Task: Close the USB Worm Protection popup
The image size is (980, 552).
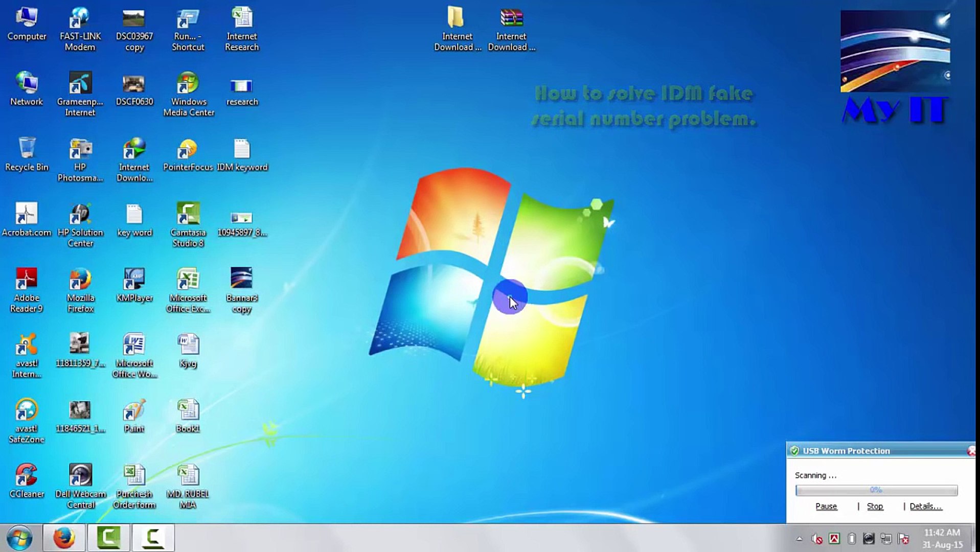Action: (971, 451)
